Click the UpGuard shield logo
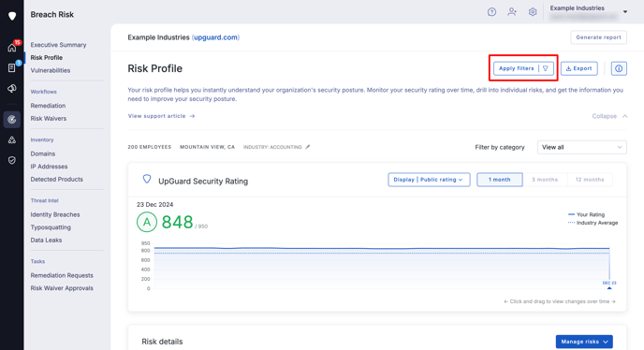Image resolution: width=644 pixels, height=350 pixels. (x=12, y=16)
